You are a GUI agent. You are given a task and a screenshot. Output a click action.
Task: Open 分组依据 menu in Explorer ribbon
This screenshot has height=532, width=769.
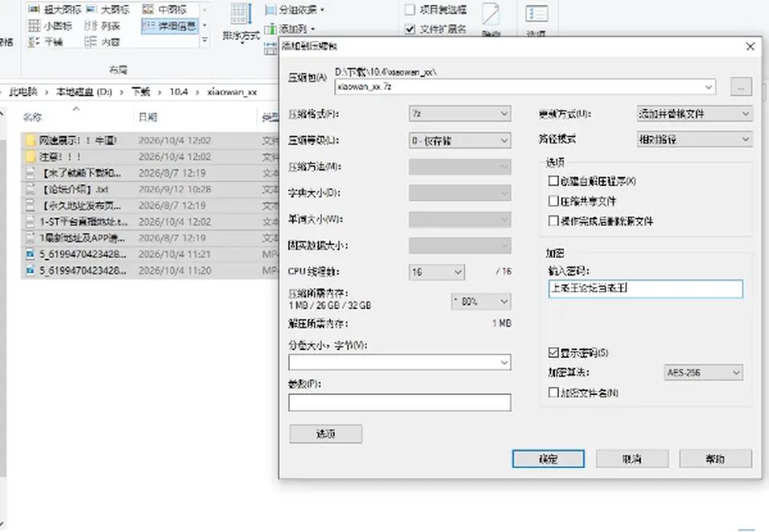pyautogui.click(x=295, y=10)
